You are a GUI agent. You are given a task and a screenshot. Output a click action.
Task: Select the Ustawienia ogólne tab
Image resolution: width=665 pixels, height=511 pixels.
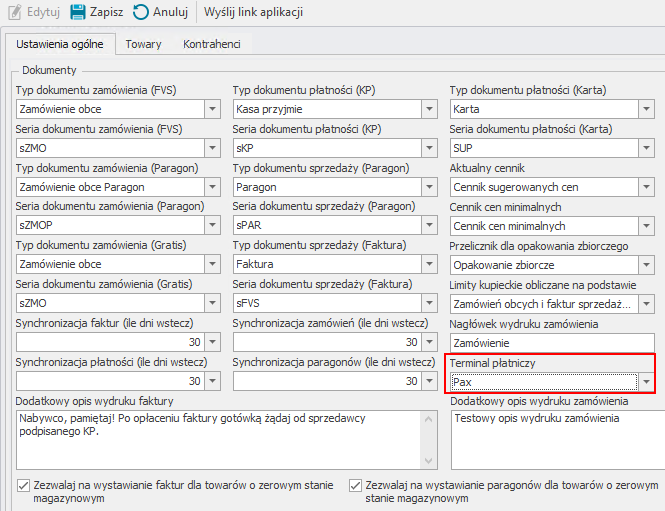click(x=60, y=44)
